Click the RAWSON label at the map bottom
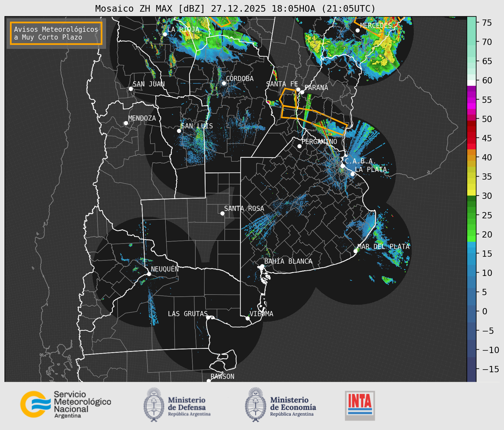504x430 pixels. coord(222,376)
